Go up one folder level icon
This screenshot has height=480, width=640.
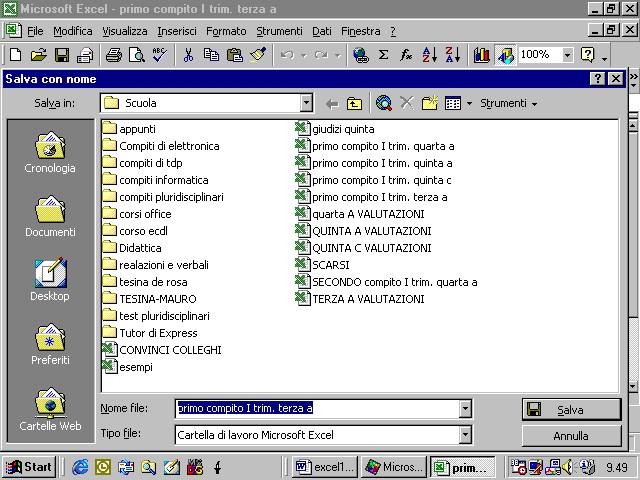pyautogui.click(x=354, y=104)
